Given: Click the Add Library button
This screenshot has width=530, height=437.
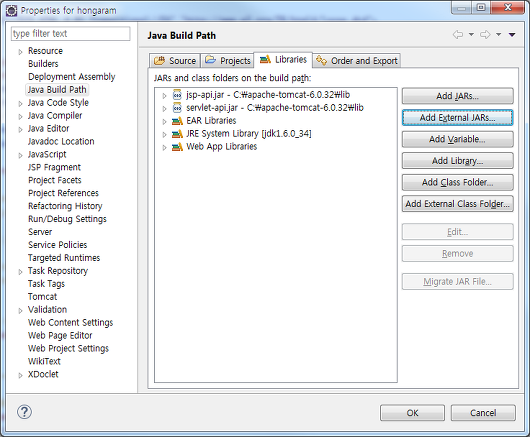Looking at the screenshot, I should (x=457, y=161).
